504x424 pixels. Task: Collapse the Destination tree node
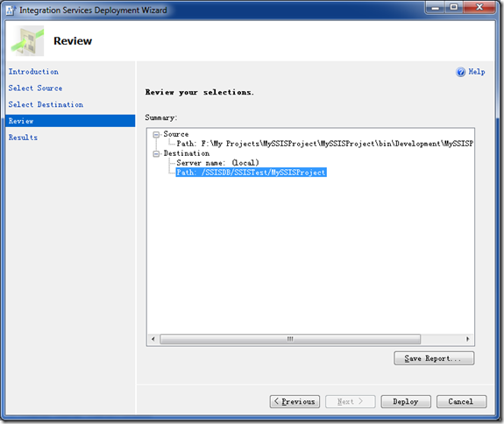tap(156, 154)
